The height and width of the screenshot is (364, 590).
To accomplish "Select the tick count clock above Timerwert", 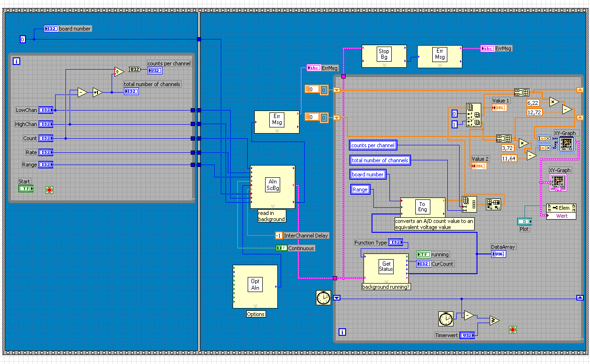I will (445, 318).
